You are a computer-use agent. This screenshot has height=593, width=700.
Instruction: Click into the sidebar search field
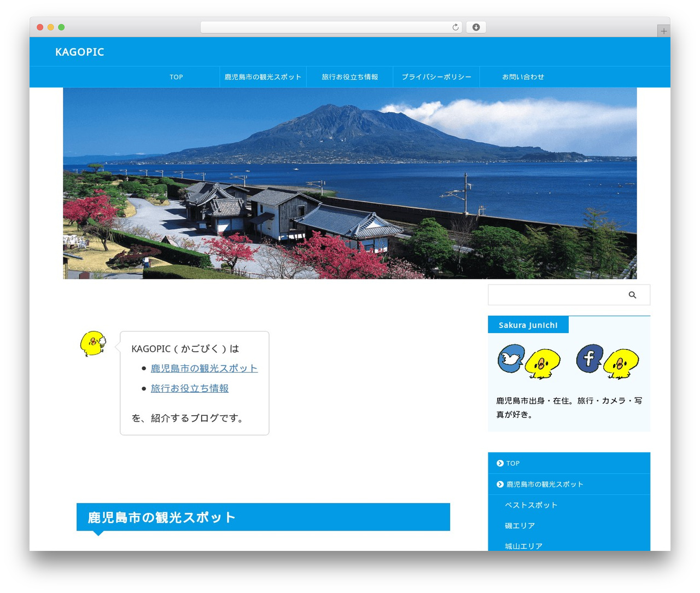pyautogui.click(x=557, y=295)
